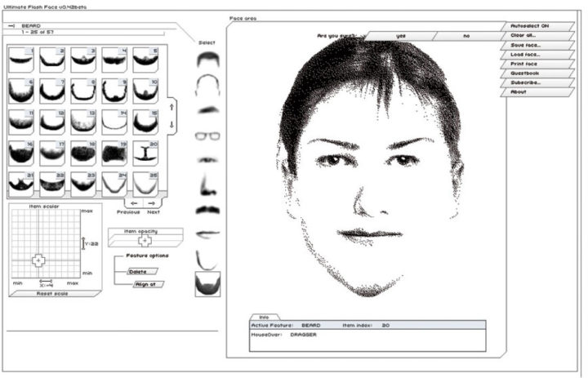Click the Align at feature option
The image size is (588, 378).
149,284
